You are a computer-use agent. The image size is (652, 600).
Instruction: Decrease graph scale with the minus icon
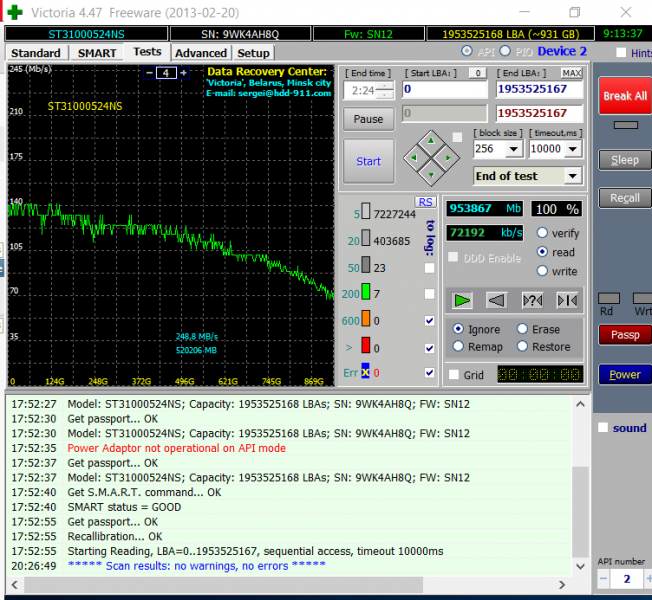click(150, 73)
